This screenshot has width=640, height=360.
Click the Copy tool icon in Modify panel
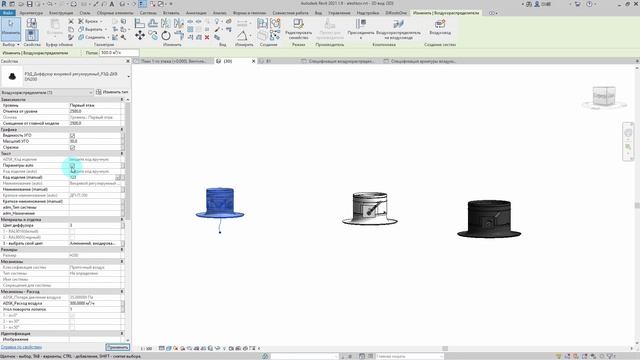coord(153,36)
